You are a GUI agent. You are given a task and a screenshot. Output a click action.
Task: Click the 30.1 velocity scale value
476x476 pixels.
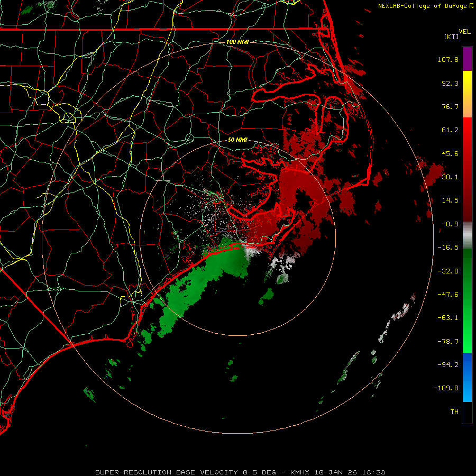point(450,177)
